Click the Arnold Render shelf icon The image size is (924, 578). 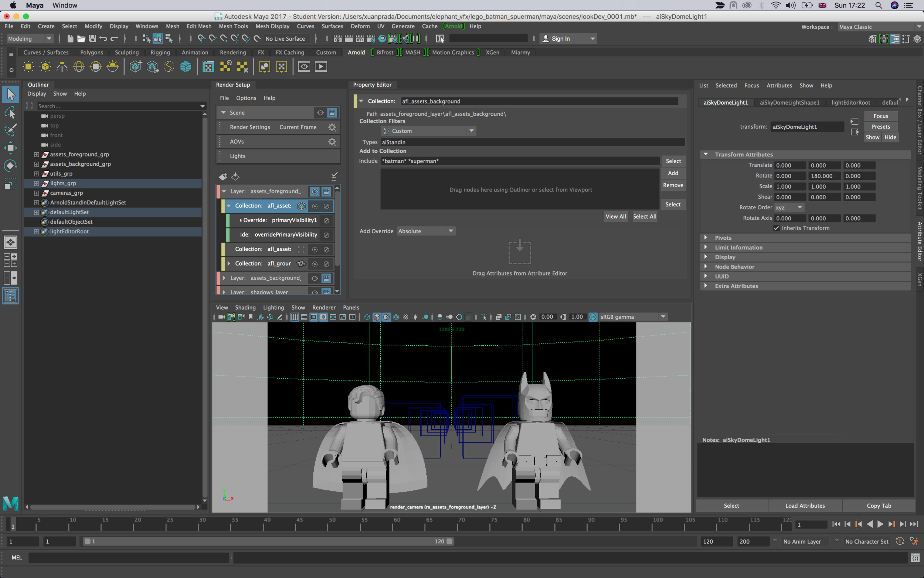coord(321,67)
